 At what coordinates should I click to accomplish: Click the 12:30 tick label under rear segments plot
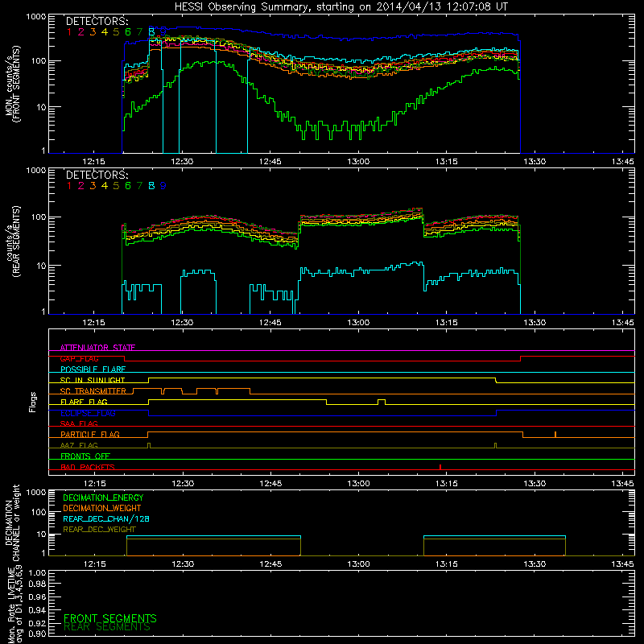(182, 323)
